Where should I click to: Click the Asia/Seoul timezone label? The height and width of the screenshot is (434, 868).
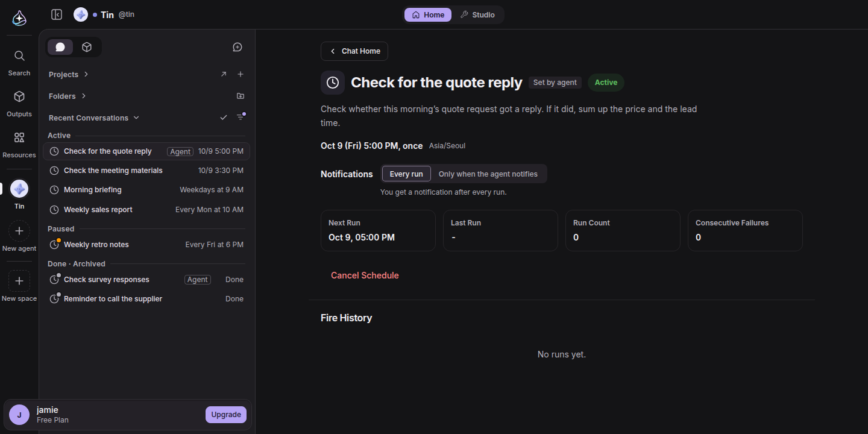click(x=447, y=146)
